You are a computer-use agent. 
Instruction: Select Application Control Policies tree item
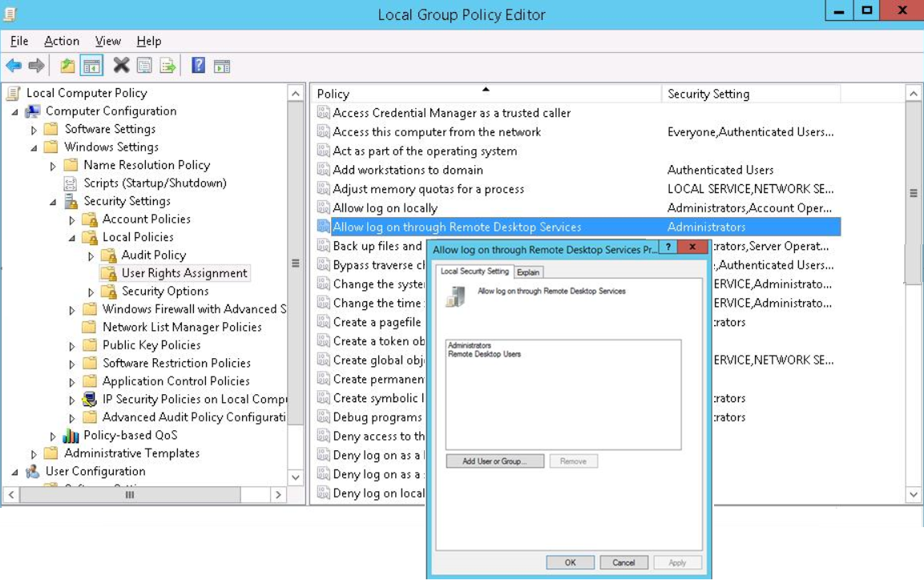[176, 381]
